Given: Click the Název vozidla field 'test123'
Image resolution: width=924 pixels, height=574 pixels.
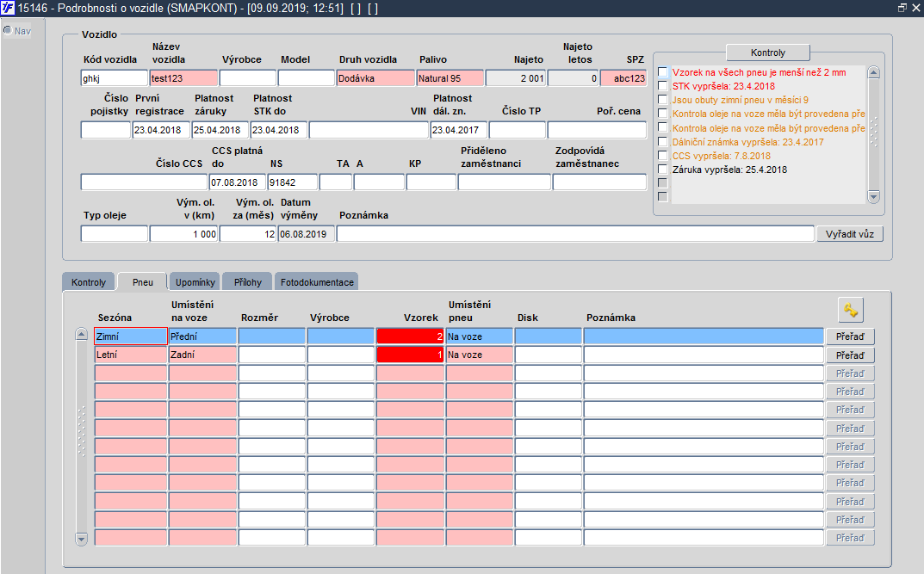Looking at the screenshot, I should [184, 78].
